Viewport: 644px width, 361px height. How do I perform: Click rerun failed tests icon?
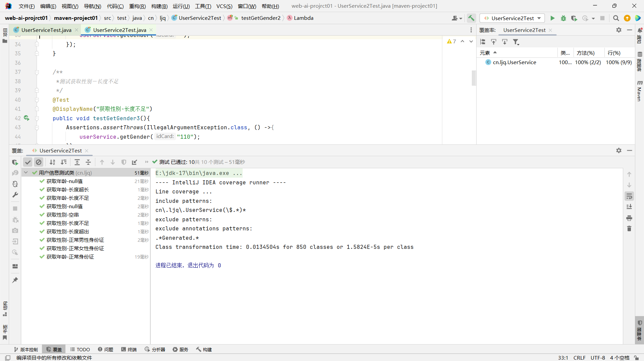[15, 173]
